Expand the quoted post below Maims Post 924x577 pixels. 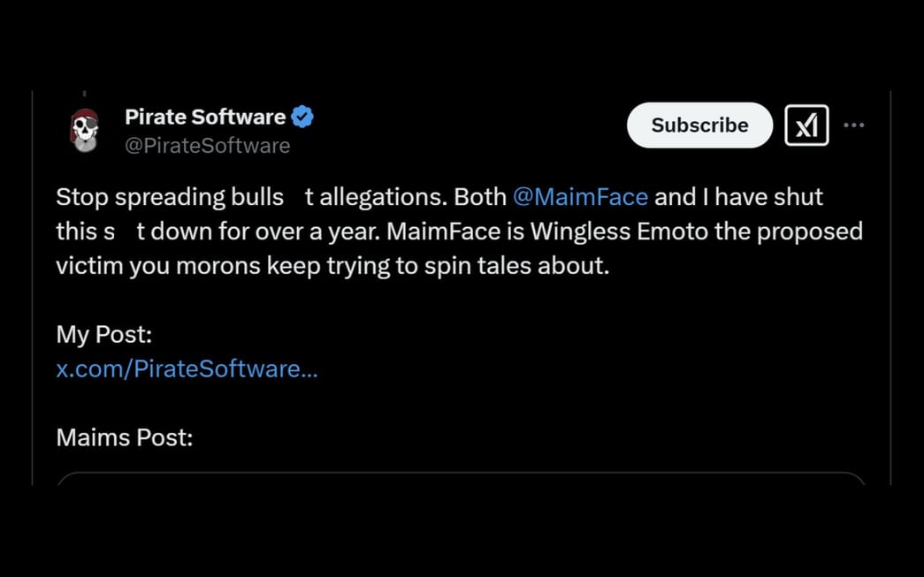[x=462, y=482]
